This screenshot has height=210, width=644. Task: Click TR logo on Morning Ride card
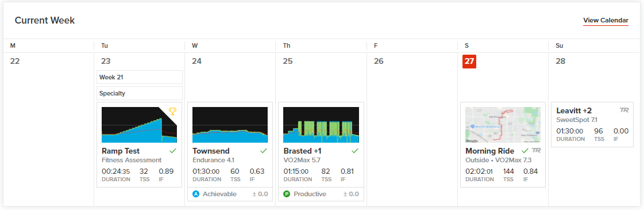pos(536,151)
